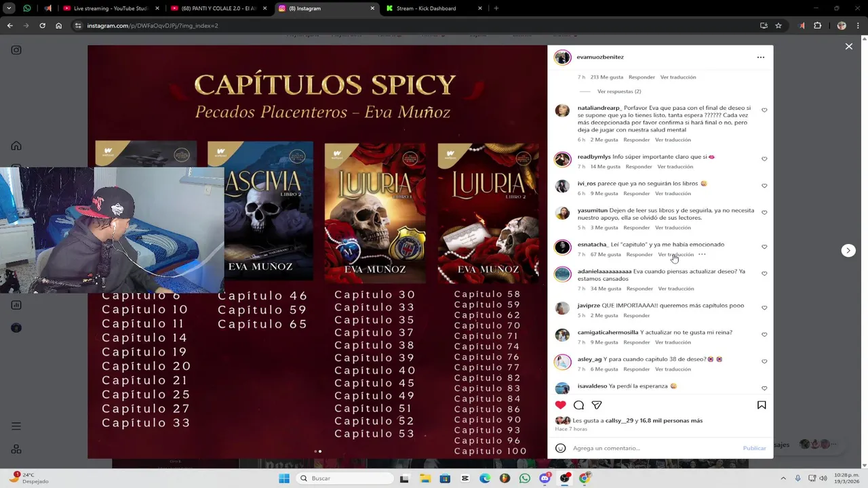
Task: Share the post with the paper plane icon
Action: [597, 405]
